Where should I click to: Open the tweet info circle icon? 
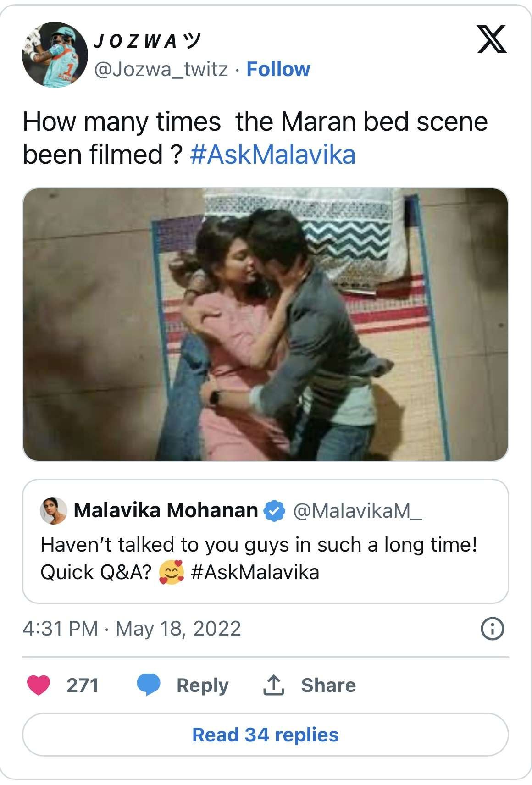click(x=492, y=629)
